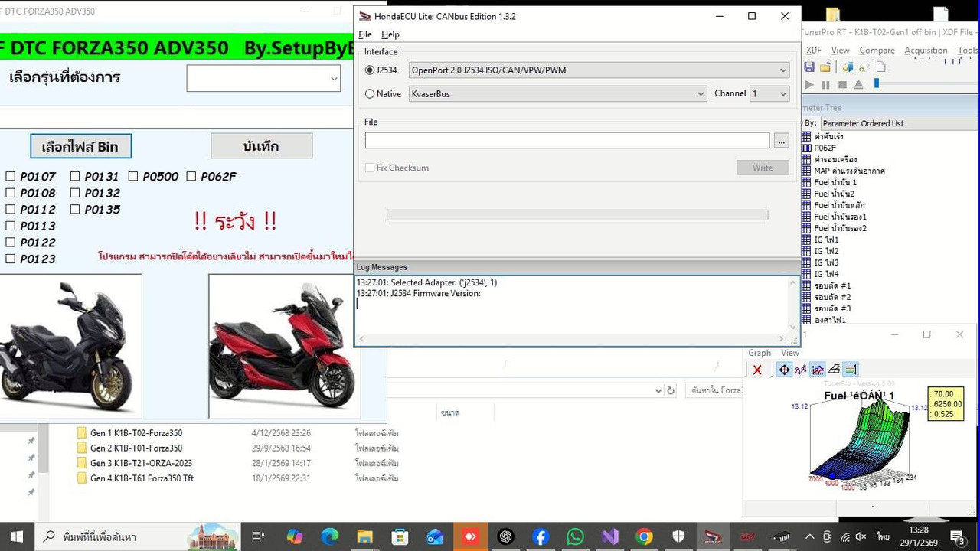Click the language indicator ไทย in system tray
980x551 pixels.
[x=883, y=536]
